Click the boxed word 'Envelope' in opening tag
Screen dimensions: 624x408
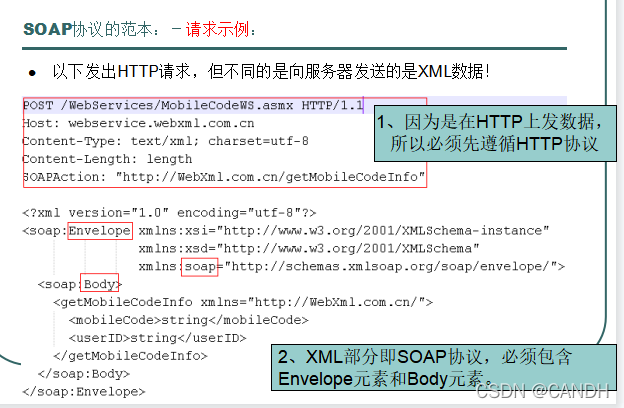(100, 231)
